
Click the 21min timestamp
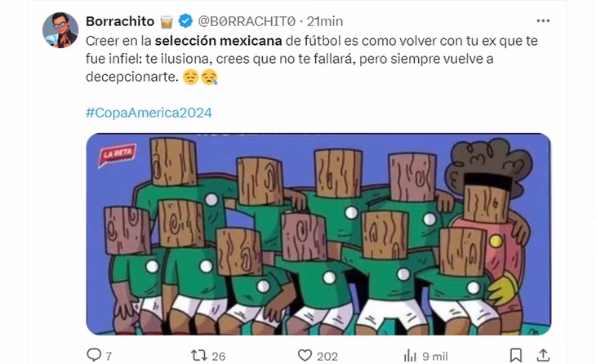point(325,21)
